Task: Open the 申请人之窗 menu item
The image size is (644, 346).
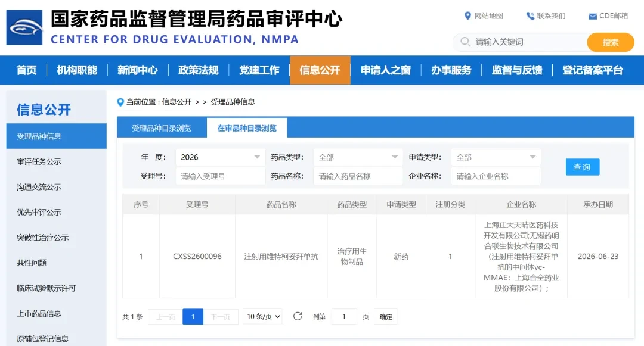Action: pyautogui.click(x=386, y=70)
